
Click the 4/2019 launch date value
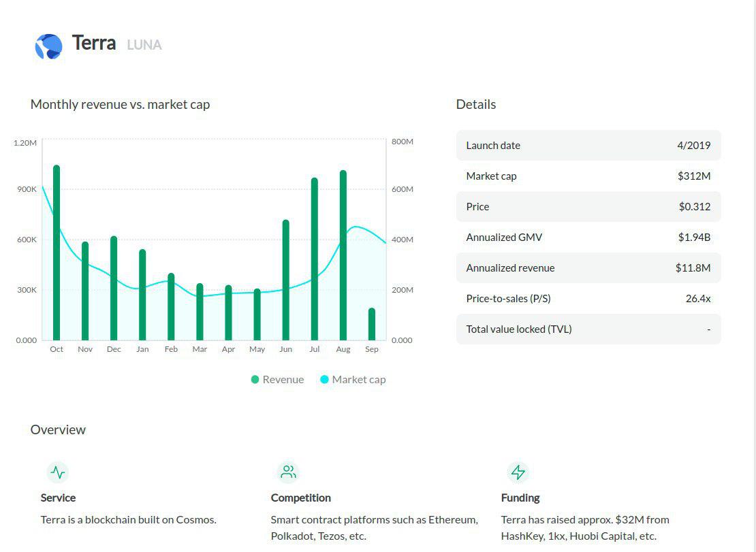pyautogui.click(x=694, y=146)
